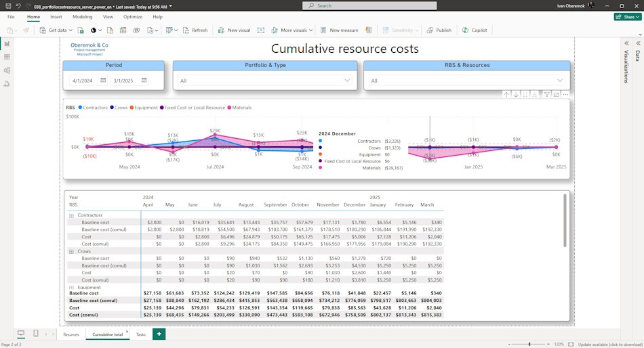Expand the Data pane
The width and height of the screenshot is (644, 348).
tap(639, 43)
